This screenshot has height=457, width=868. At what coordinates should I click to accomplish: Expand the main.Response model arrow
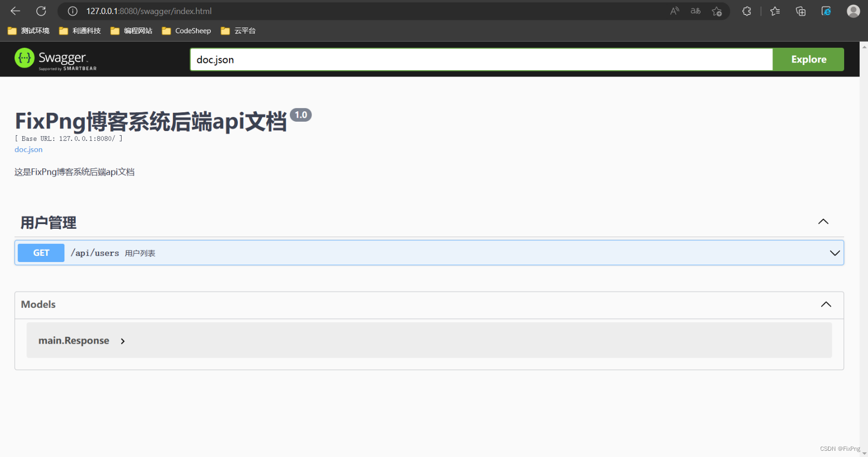(x=123, y=341)
